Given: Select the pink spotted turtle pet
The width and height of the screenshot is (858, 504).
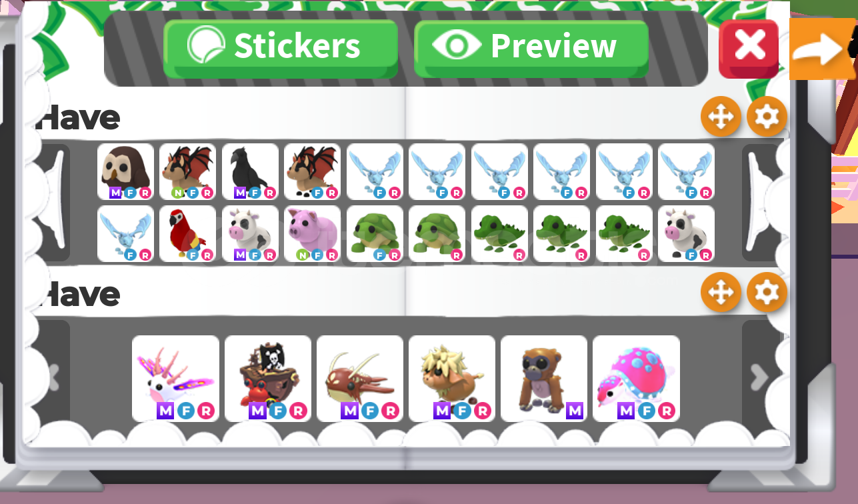Looking at the screenshot, I should coord(636,379).
